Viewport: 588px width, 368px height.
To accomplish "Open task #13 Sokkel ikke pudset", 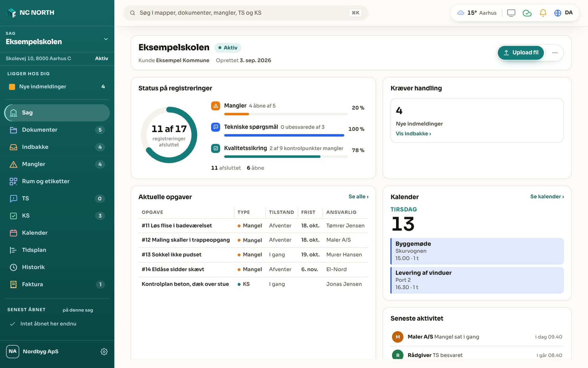I will tap(253, 255).
